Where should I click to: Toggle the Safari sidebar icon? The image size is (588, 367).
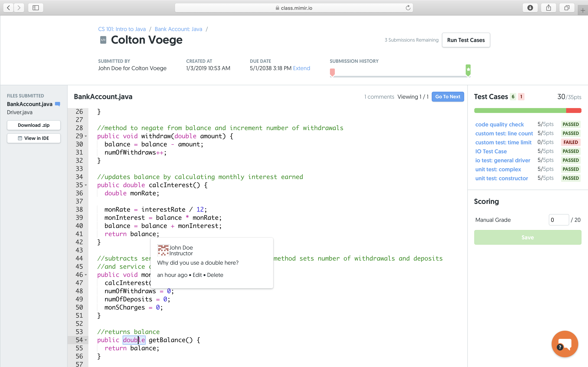coord(36,8)
